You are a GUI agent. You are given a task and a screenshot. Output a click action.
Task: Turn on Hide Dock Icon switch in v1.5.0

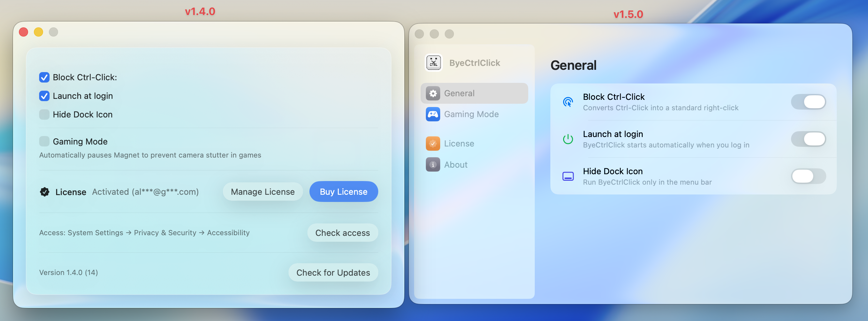[808, 176]
